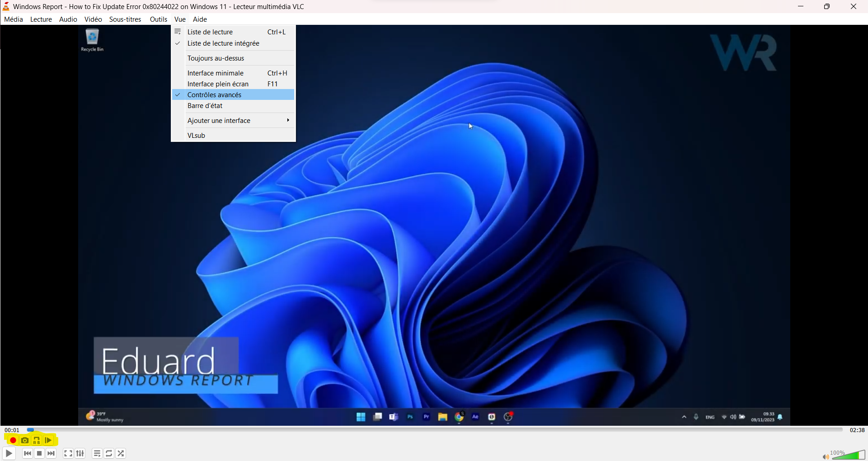The height and width of the screenshot is (461, 868).
Task: Toggle loop repeat mode
Action: click(109, 453)
